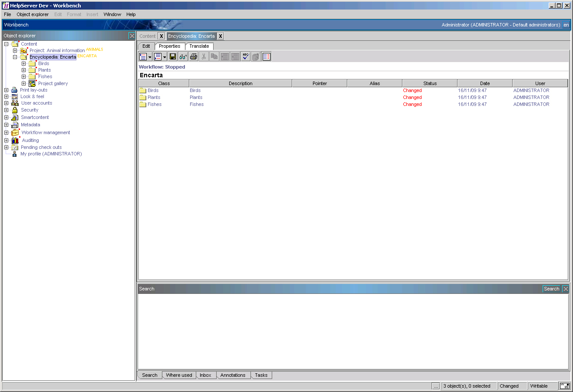
Task: Click the '...' button on the status bar
Action: (436, 385)
